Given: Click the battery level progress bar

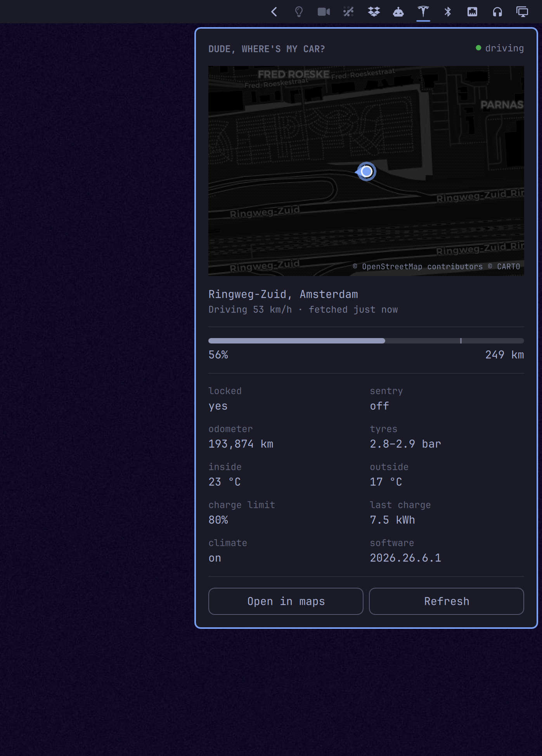Looking at the screenshot, I should [x=366, y=341].
